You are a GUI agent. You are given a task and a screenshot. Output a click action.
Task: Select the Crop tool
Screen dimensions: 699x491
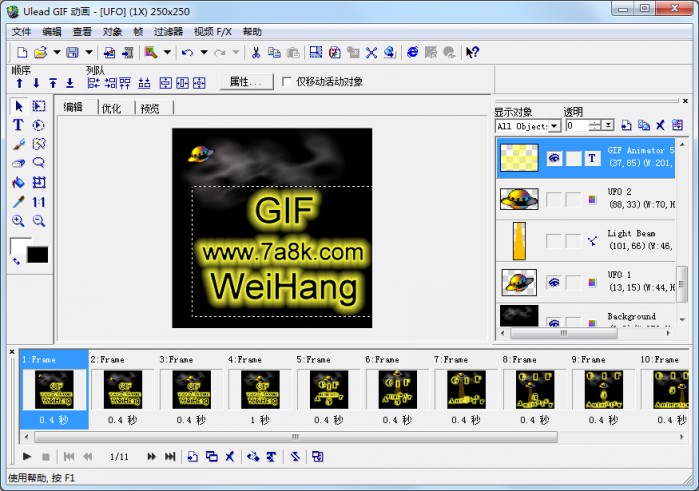pyautogui.click(x=39, y=182)
